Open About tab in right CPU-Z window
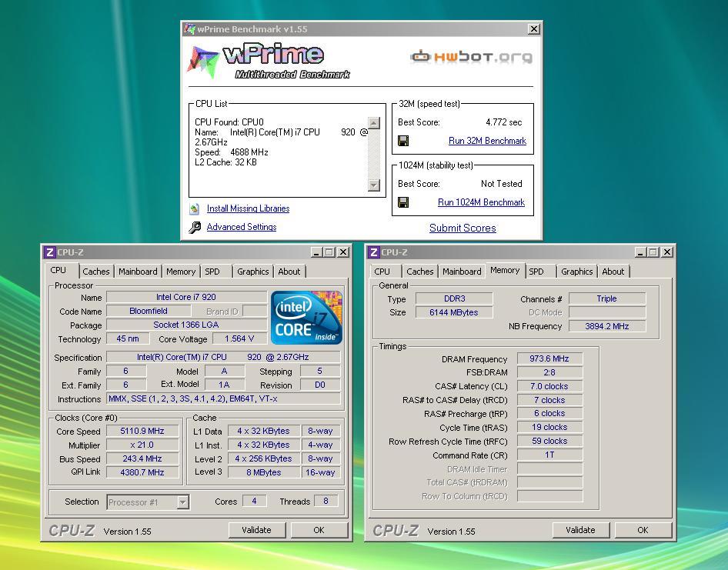 613,272
